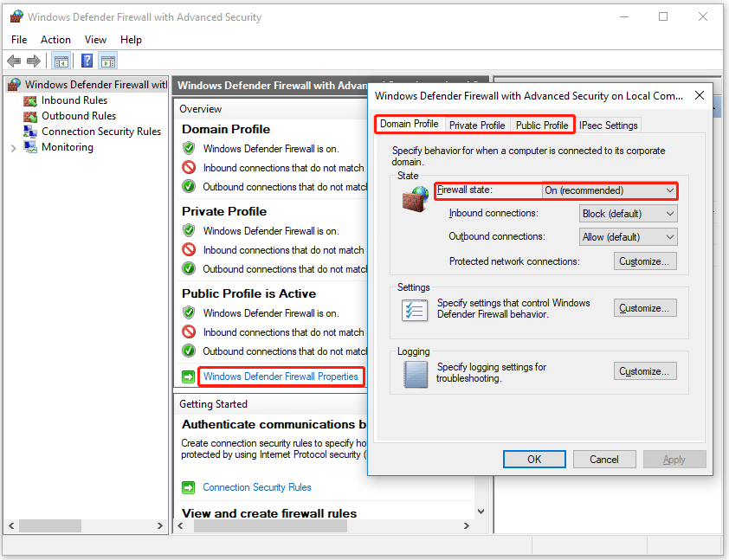This screenshot has height=560, width=729.
Task: Click the app icon in the main title bar
Action: coord(16,16)
